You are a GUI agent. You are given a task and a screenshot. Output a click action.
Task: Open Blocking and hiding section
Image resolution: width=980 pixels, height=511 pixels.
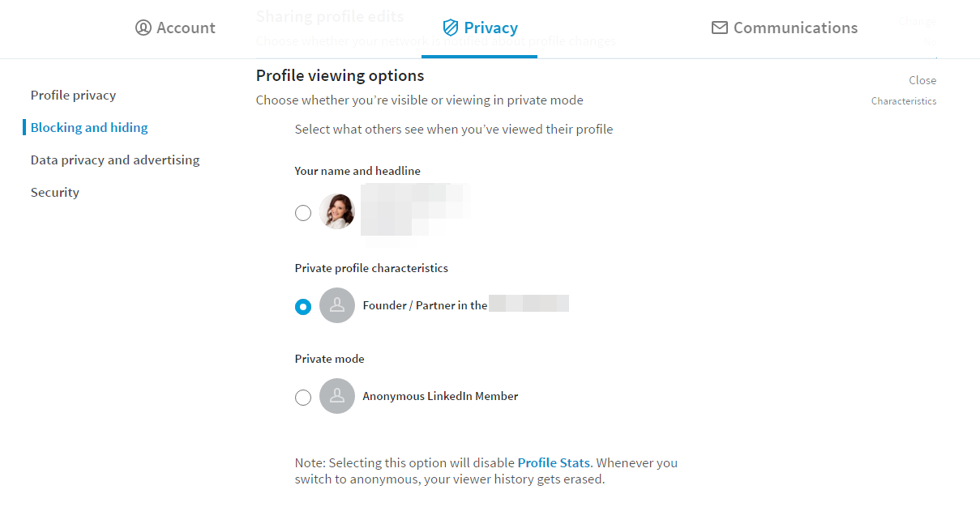(89, 127)
